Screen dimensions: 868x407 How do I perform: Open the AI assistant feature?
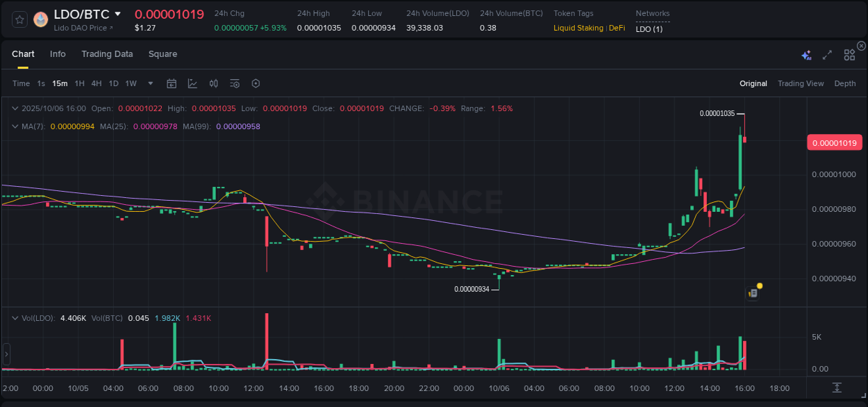coord(806,55)
